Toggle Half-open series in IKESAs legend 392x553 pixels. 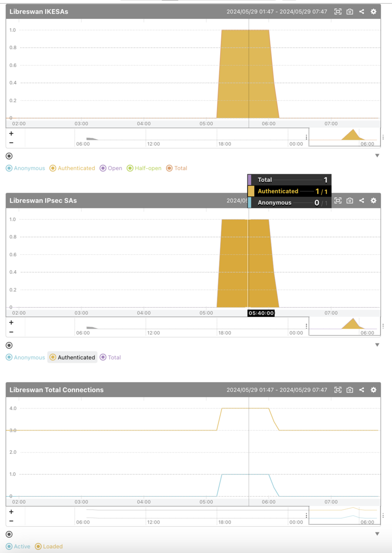[x=144, y=168]
